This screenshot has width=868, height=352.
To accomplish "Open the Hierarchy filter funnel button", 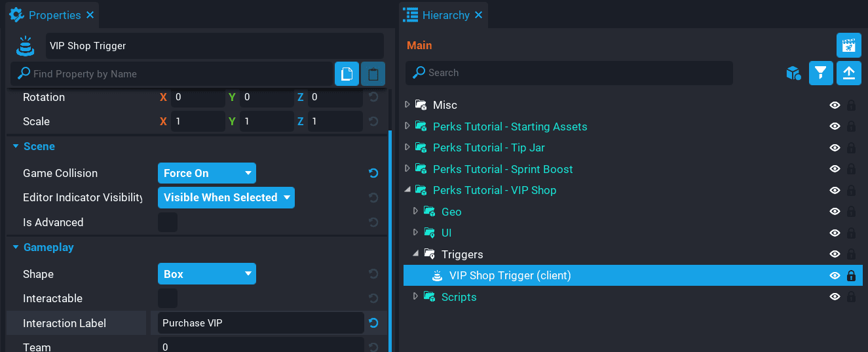I will coord(821,73).
